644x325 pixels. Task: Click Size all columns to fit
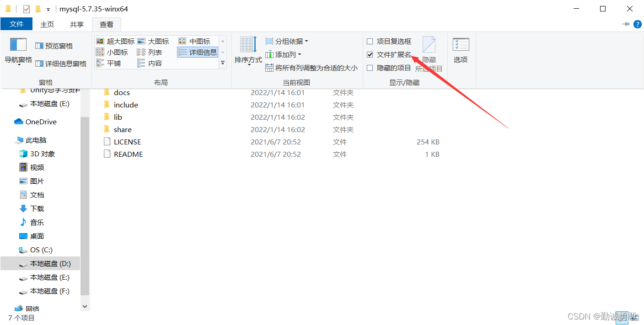tap(311, 68)
